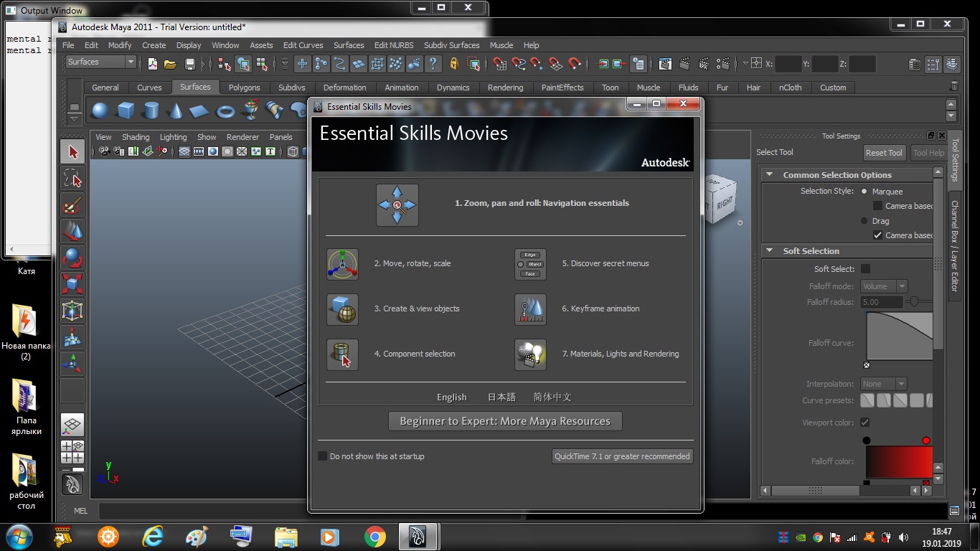Open the Render Settings window icon
This screenshot has width=980, height=551.
click(722, 64)
